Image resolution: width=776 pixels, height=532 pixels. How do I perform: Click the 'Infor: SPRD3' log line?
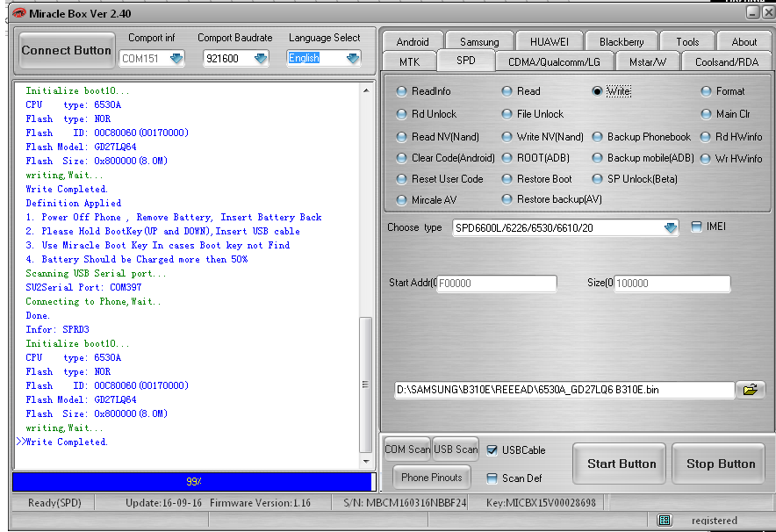[x=57, y=329]
